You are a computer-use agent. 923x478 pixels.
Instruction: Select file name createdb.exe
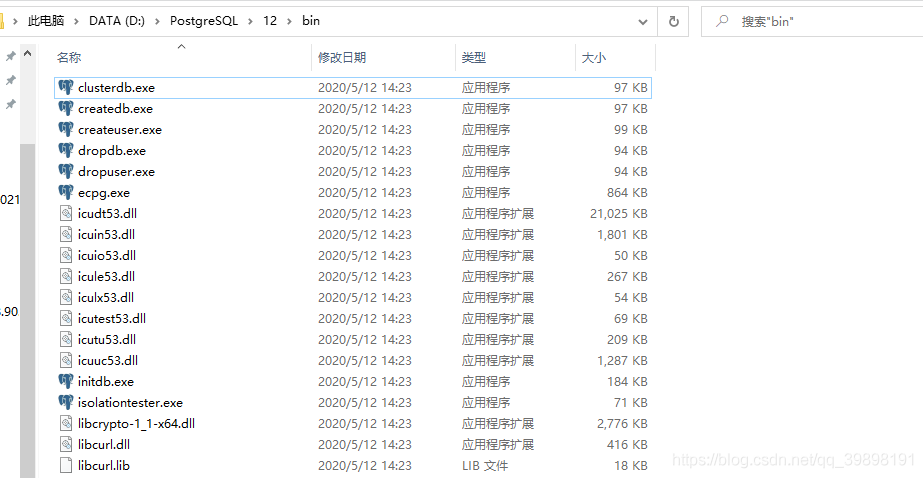point(115,109)
